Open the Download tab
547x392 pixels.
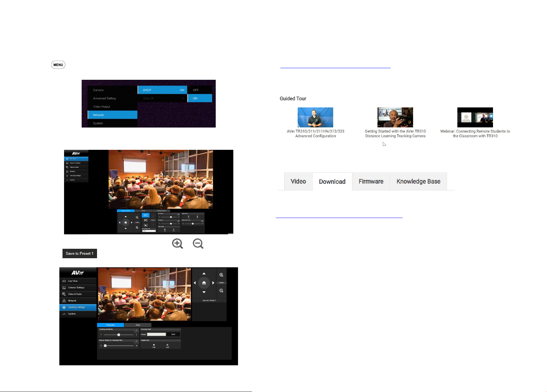pyautogui.click(x=332, y=182)
